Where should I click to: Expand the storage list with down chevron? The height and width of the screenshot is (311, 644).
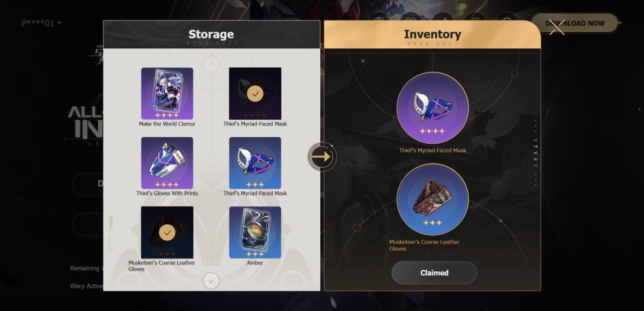point(211,280)
